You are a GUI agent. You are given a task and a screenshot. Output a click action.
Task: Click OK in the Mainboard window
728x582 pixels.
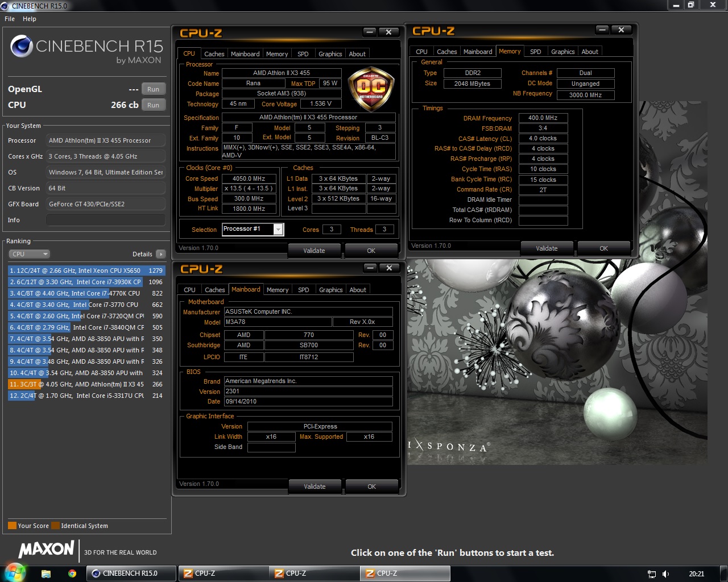click(371, 487)
